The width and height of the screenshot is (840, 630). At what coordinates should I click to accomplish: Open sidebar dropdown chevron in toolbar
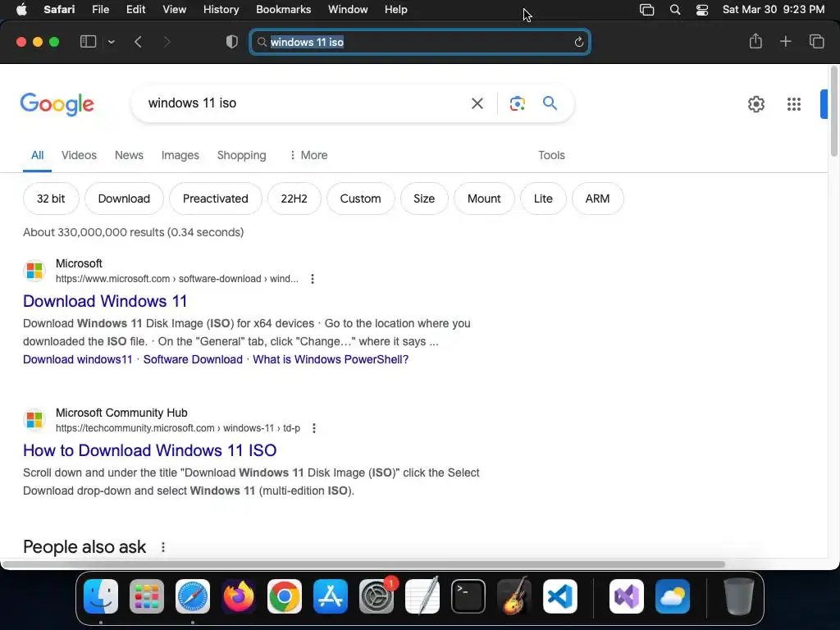(112, 42)
